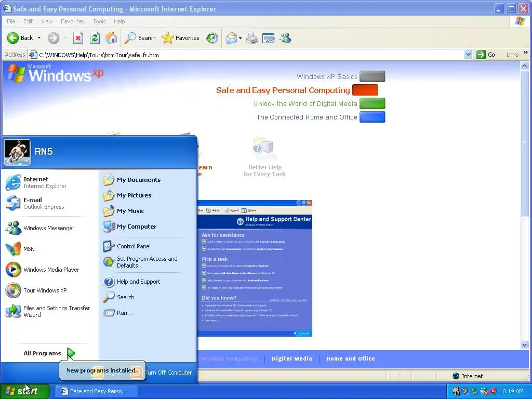Open MSN butterfly entry

(x=49, y=249)
